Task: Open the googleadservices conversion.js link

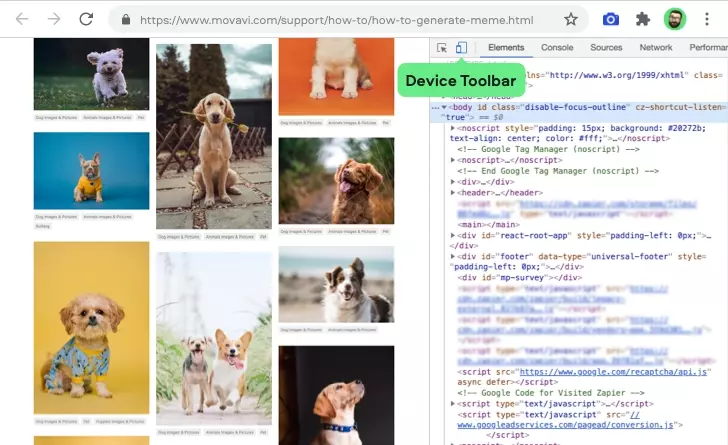Action: click(565, 425)
